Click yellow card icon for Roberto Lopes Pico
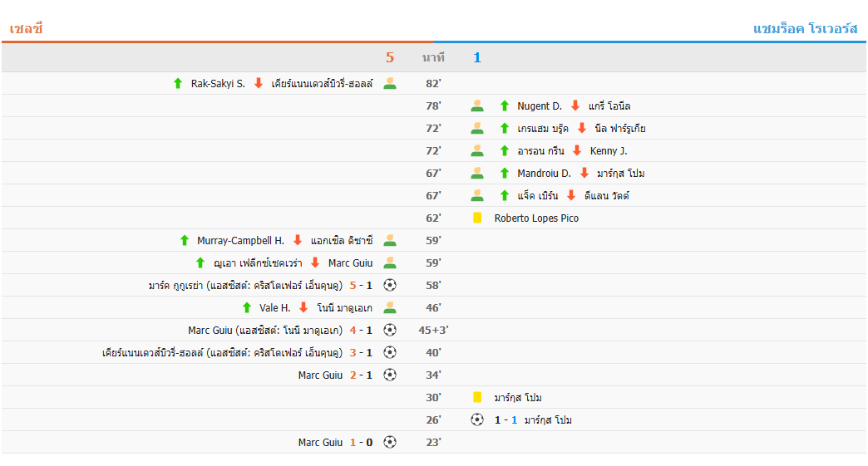Viewport: 868px width, 466px height. click(x=477, y=218)
